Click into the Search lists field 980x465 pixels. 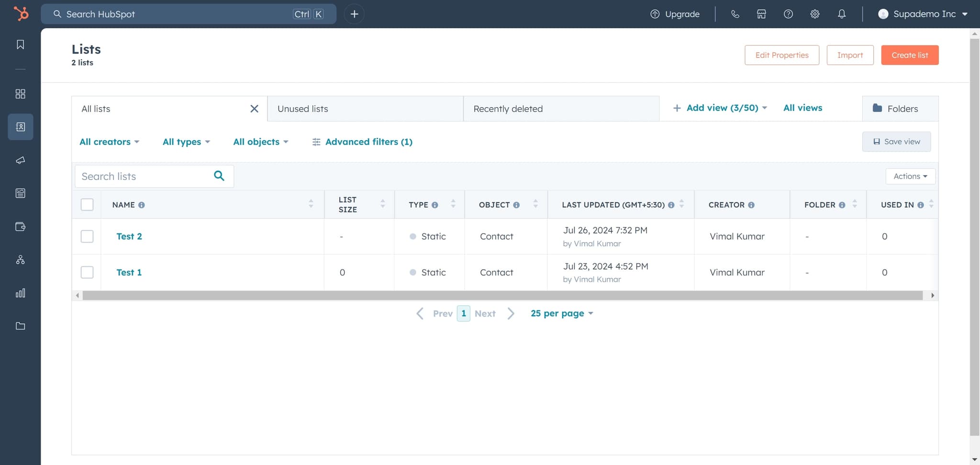(x=144, y=177)
